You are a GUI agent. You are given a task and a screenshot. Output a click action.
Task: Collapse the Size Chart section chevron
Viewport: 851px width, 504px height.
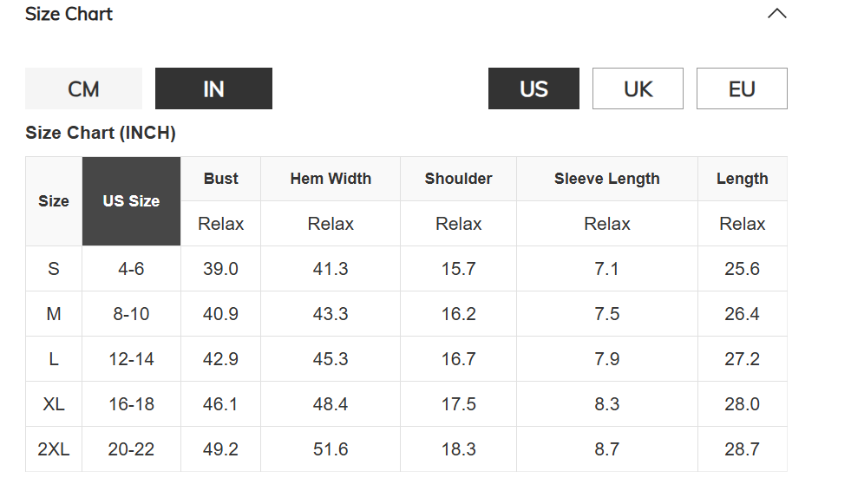point(777,14)
